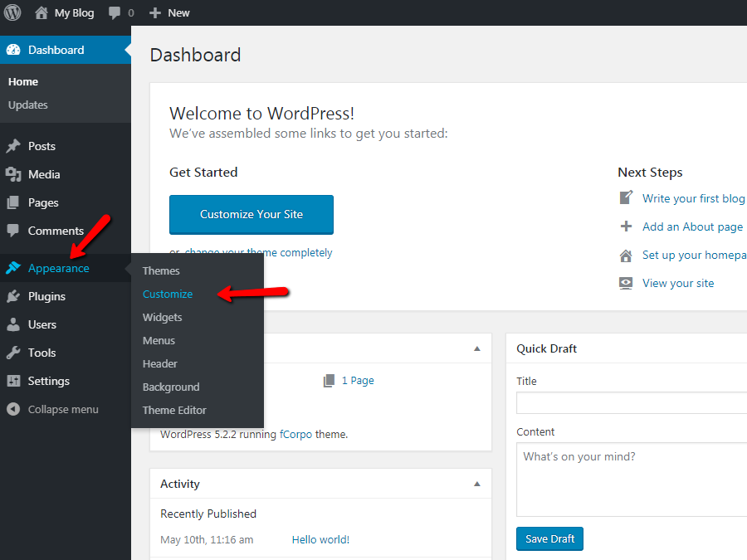The image size is (747, 560).
Task: Click Save Draft button
Action: [549, 538]
